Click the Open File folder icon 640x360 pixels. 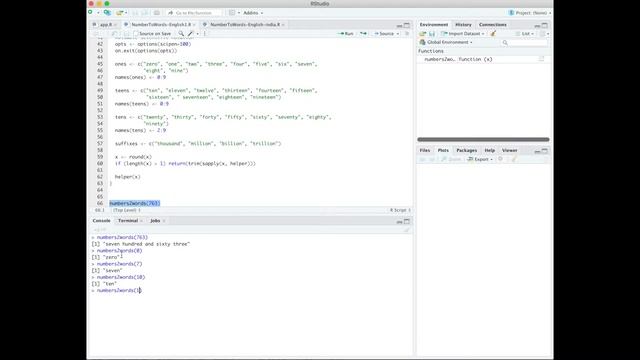click(x=120, y=13)
